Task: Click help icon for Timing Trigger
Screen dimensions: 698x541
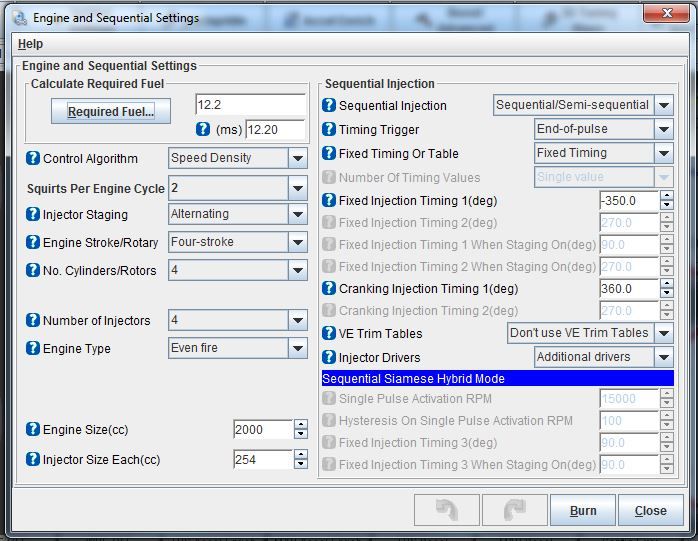Action: coord(329,129)
